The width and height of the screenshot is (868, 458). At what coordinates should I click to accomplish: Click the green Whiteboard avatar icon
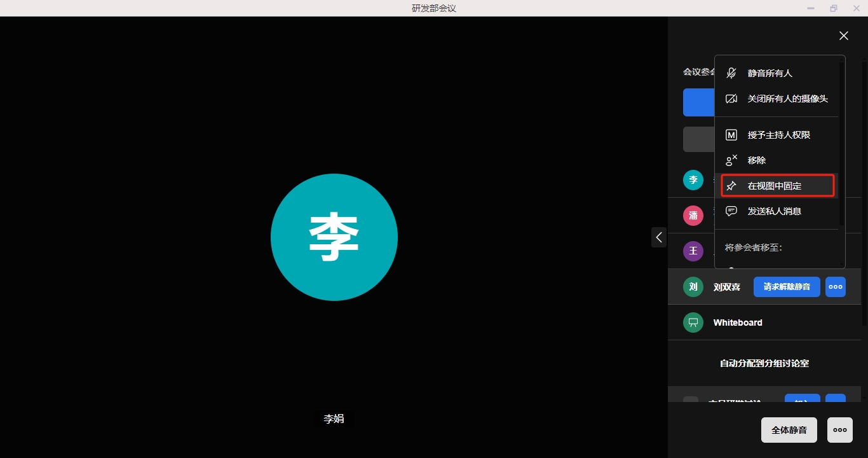tap(693, 323)
